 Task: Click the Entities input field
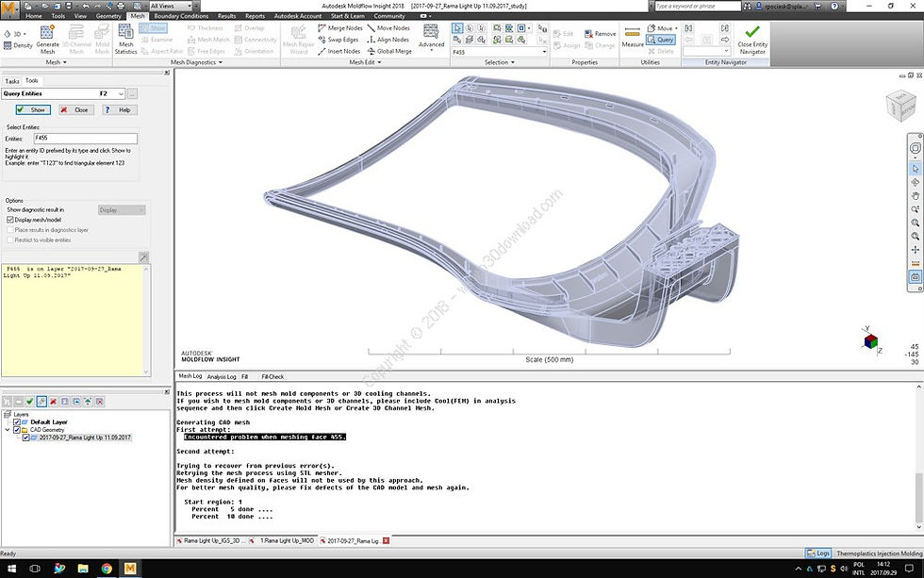86,139
